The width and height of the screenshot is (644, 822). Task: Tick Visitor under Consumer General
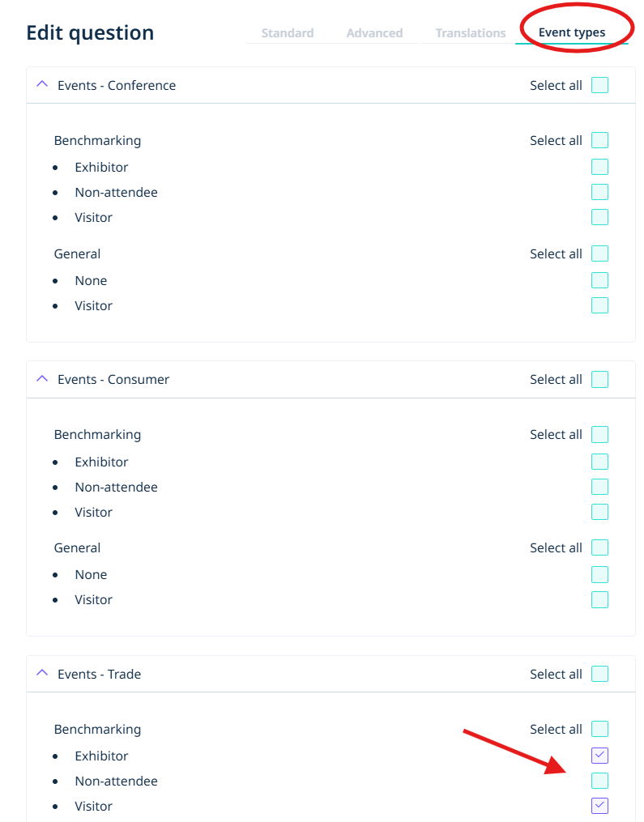click(599, 599)
